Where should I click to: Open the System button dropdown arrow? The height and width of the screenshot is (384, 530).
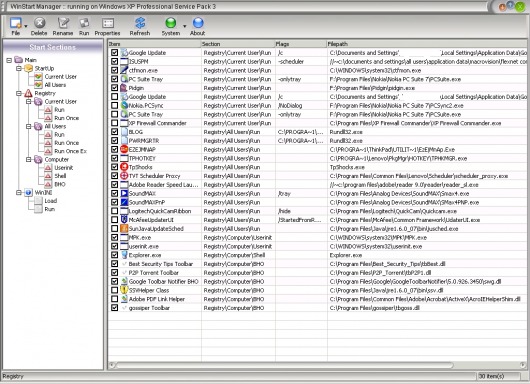(x=185, y=26)
